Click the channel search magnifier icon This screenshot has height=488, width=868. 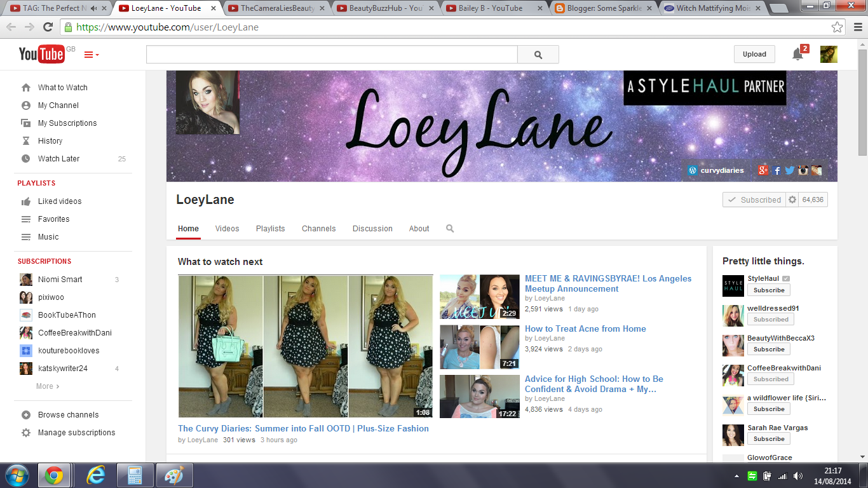pos(450,229)
